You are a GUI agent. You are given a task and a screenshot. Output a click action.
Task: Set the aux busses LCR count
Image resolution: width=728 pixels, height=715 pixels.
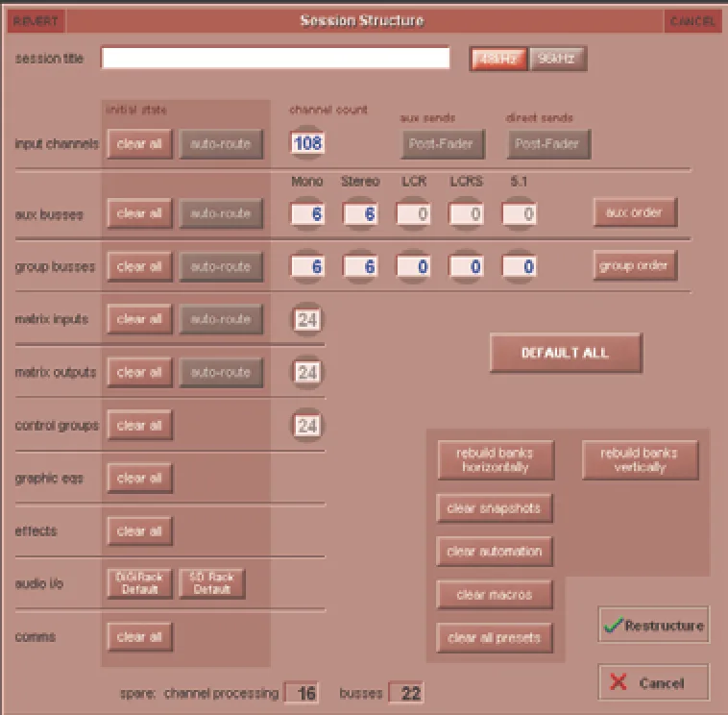[x=414, y=213]
